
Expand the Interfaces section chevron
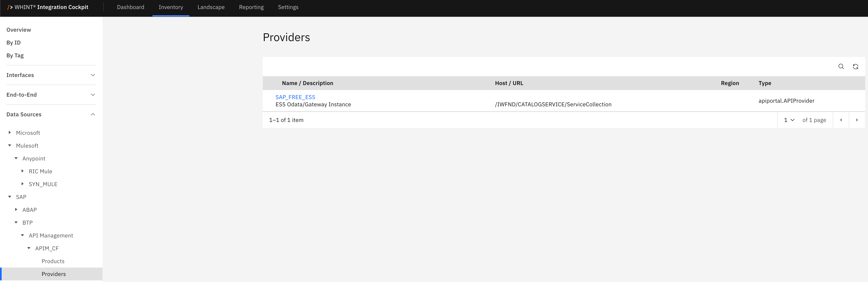(93, 75)
